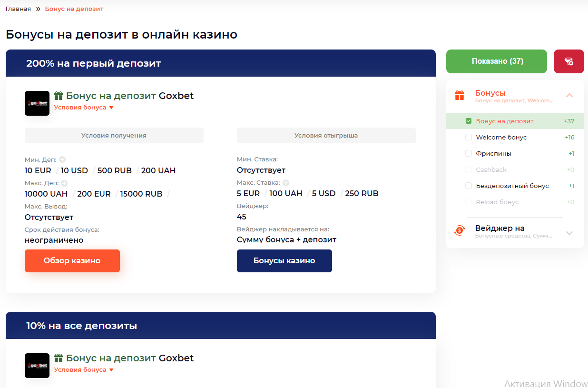Click the red clear-filters icon button
This screenshot has height=388, width=588.
pyautogui.click(x=568, y=61)
